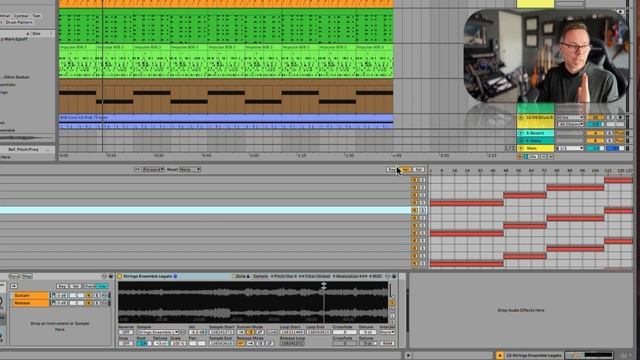Image resolution: width=640 pixels, height=360 pixels.
Task: Toggle the Snap switch in Sampler
Action: [x=126, y=343]
